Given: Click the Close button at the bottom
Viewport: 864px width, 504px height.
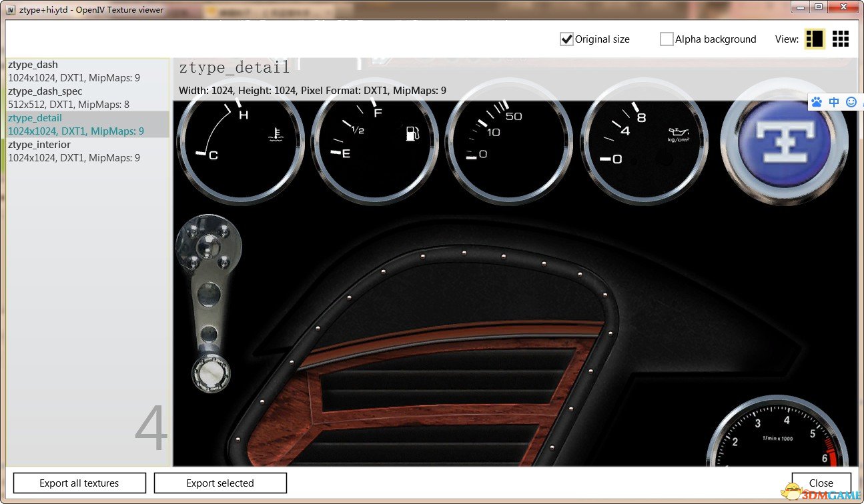Looking at the screenshot, I should click(821, 483).
